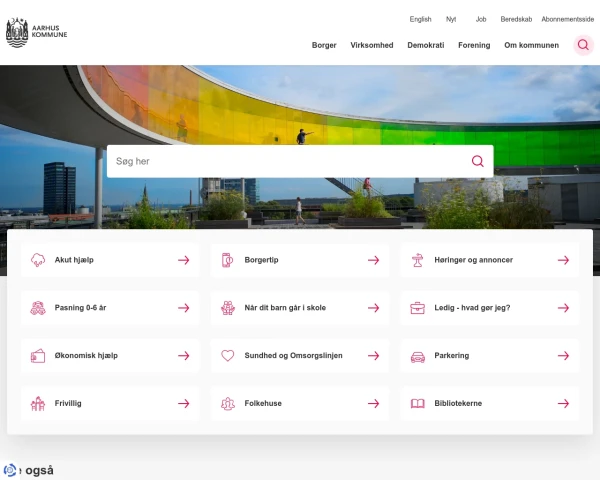This screenshot has width=600, height=480.
Task: Click the Borgertip phone icon
Action: point(227,260)
